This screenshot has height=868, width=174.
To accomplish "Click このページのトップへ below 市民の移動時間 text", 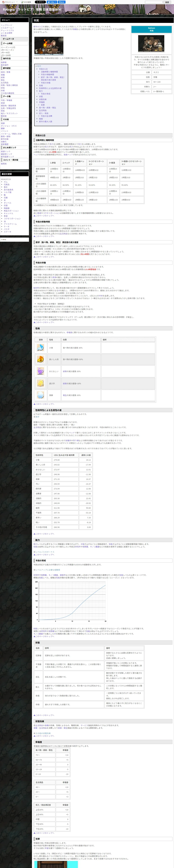I will (44, 236).
